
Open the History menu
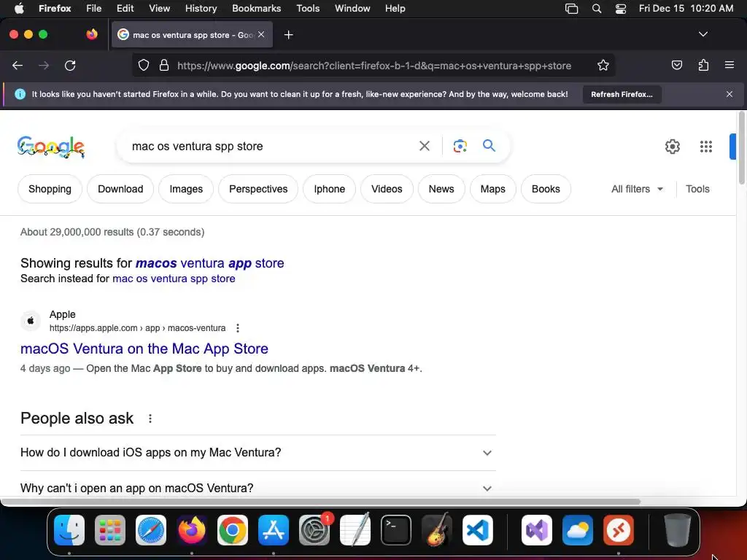tap(201, 9)
